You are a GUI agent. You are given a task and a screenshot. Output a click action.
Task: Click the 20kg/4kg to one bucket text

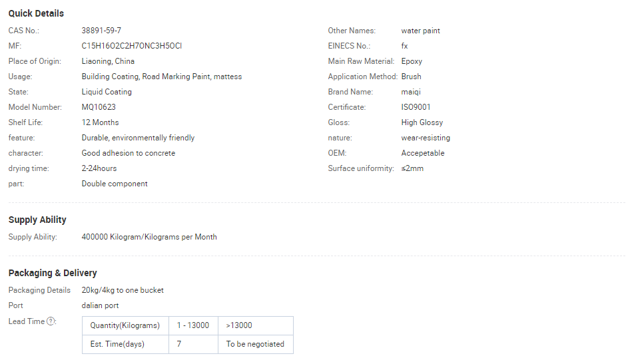(123, 290)
